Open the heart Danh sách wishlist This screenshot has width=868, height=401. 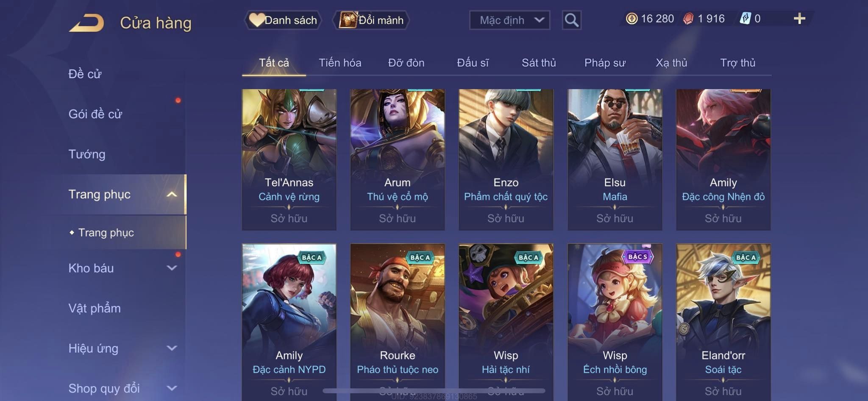[x=283, y=20]
